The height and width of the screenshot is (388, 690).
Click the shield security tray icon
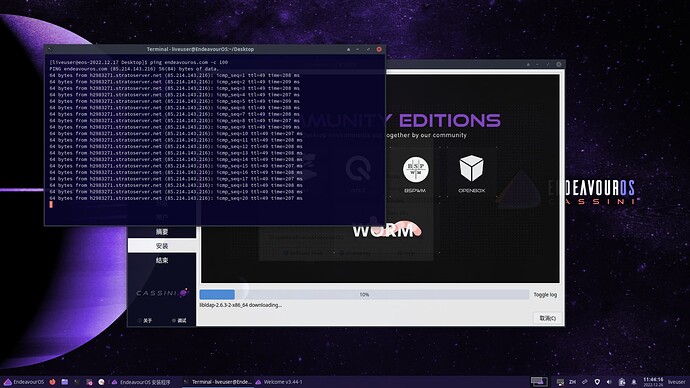(x=597, y=382)
